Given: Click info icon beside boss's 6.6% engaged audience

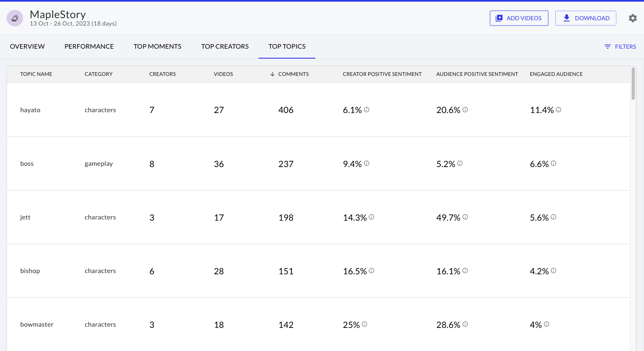Looking at the screenshot, I should point(554,163).
